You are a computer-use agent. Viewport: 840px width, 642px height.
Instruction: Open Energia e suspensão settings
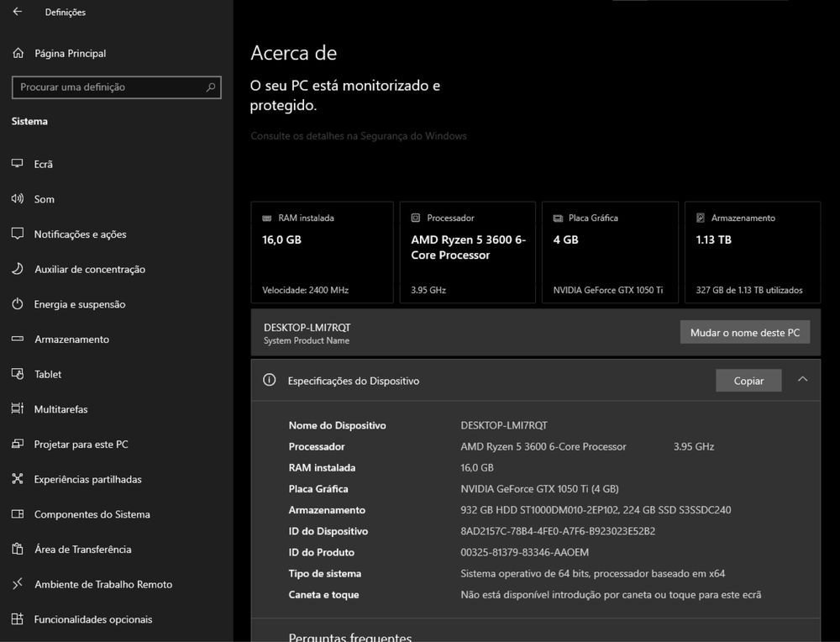(80, 304)
